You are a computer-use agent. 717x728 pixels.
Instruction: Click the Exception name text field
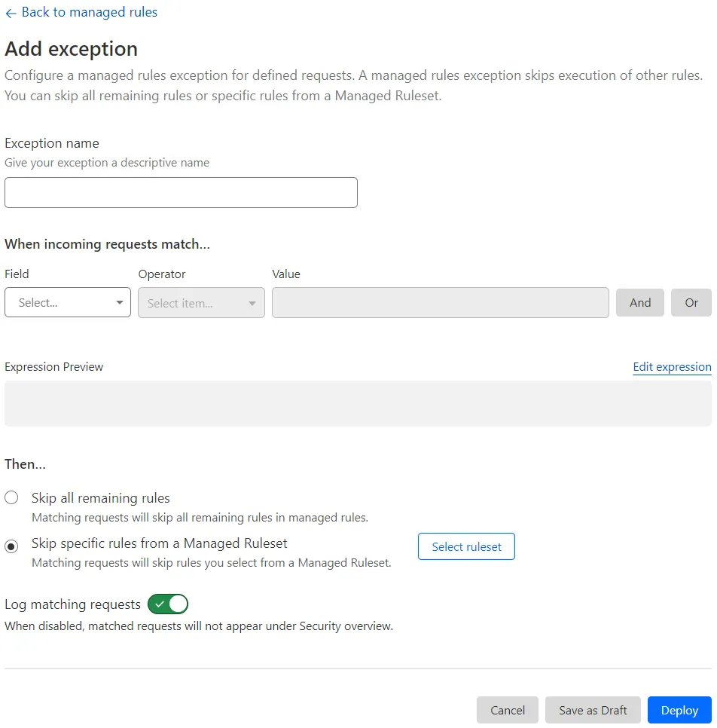181,192
